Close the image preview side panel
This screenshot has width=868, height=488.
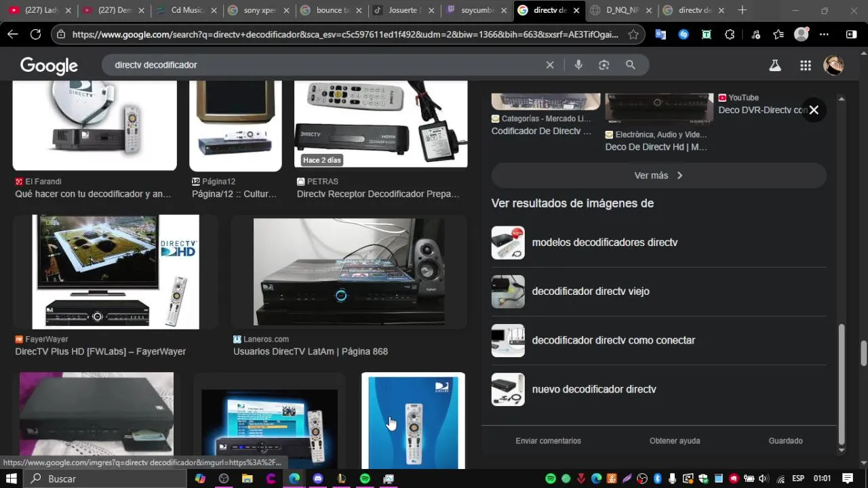(x=814, y=110)
